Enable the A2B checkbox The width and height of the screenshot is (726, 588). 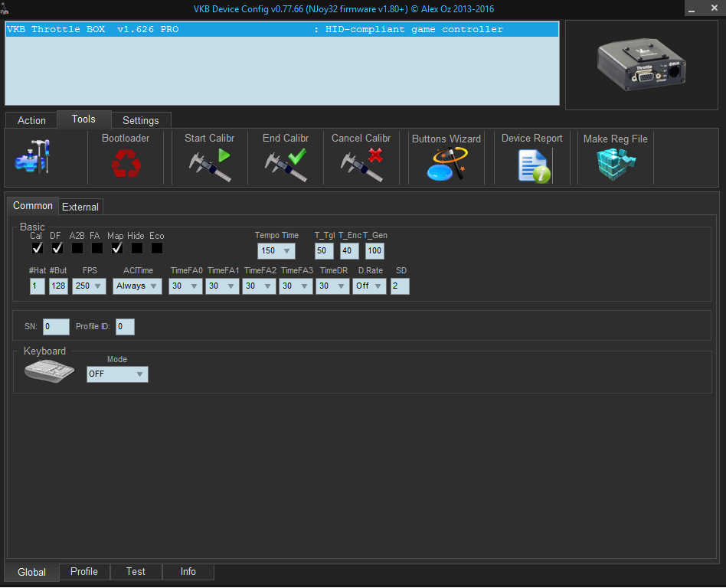click(x=77, y=248)
